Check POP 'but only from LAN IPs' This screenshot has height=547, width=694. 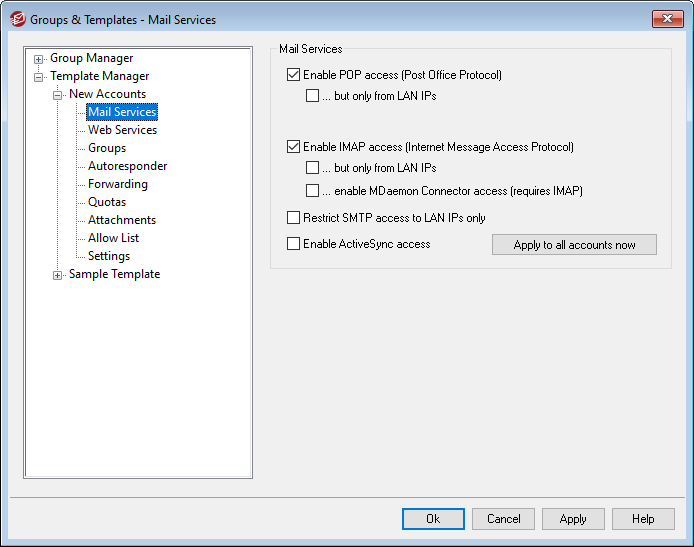(x=313, y=97)
